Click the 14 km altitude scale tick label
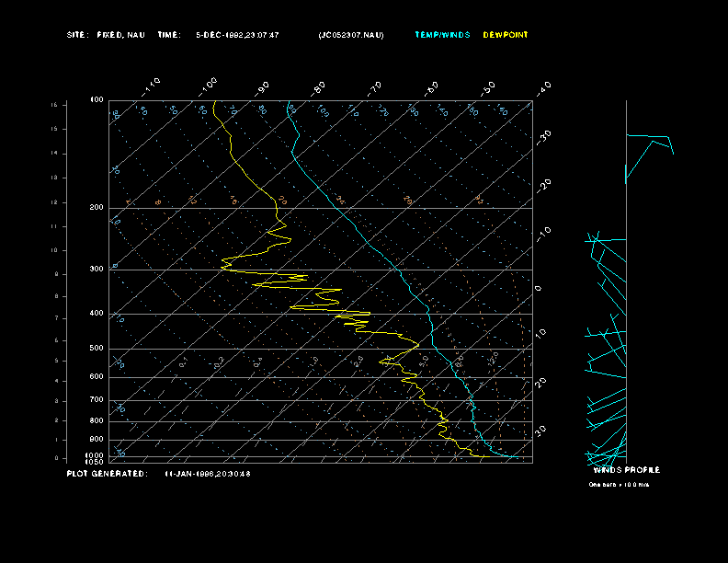The width and height of the screenshot is (728, 563). tap(54, 154)
